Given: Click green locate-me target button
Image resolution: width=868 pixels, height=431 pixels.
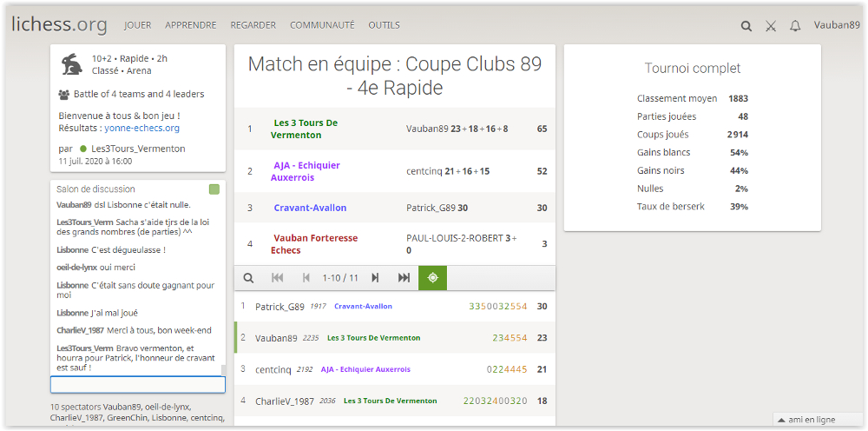Looking at the screenshot, I should pos(433,278).
